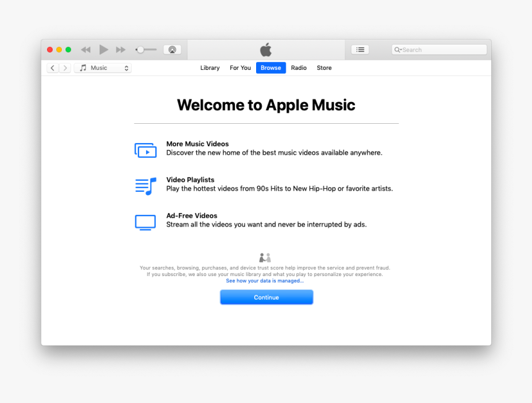Open the For You tab

(x=240, y=67)
